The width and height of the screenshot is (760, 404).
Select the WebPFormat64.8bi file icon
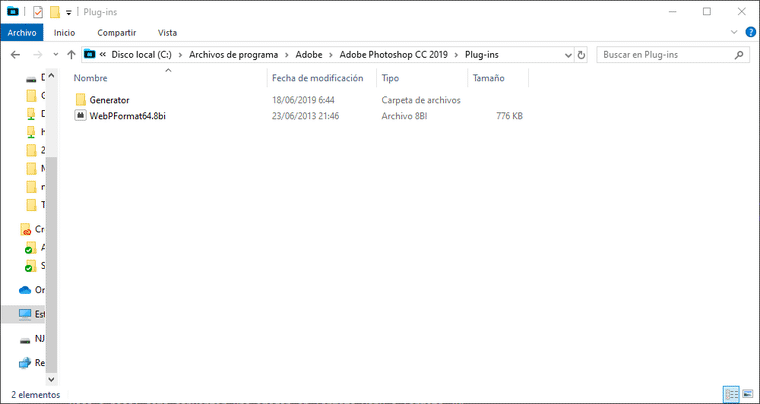click(80, 116)
